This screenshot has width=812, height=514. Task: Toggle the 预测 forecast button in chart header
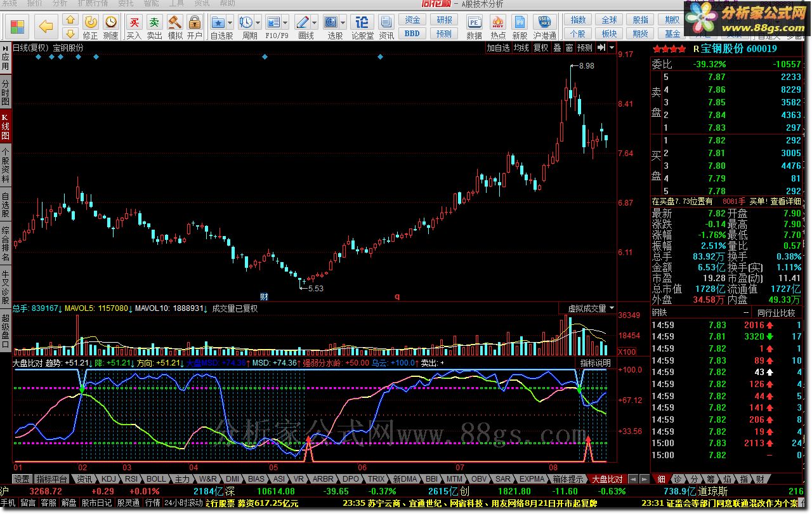pos(584,48)
